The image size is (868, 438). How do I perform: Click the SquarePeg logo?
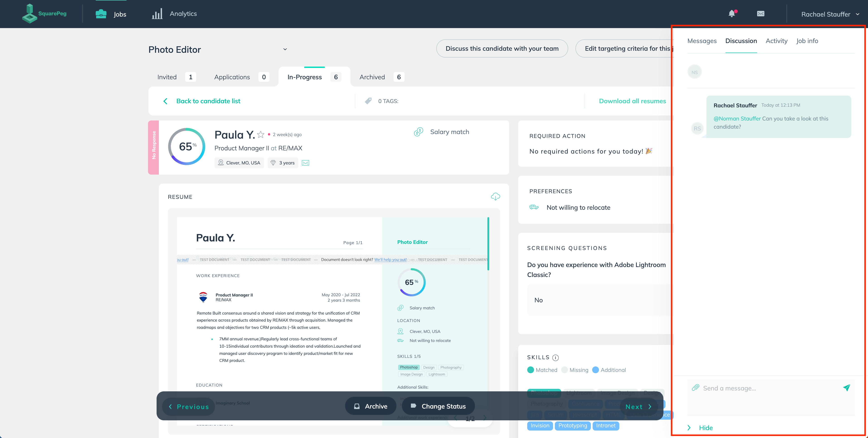click(44, 14)
